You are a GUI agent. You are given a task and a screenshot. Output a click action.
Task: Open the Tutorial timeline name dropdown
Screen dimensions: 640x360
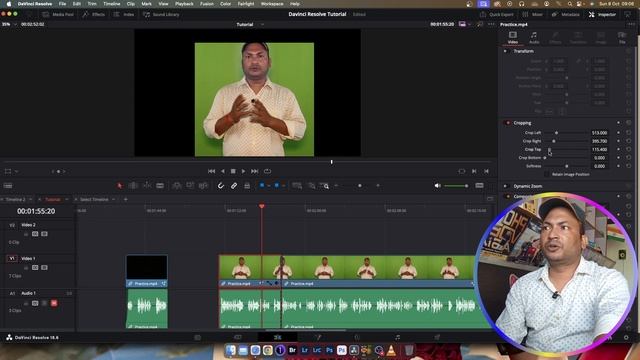262,24
